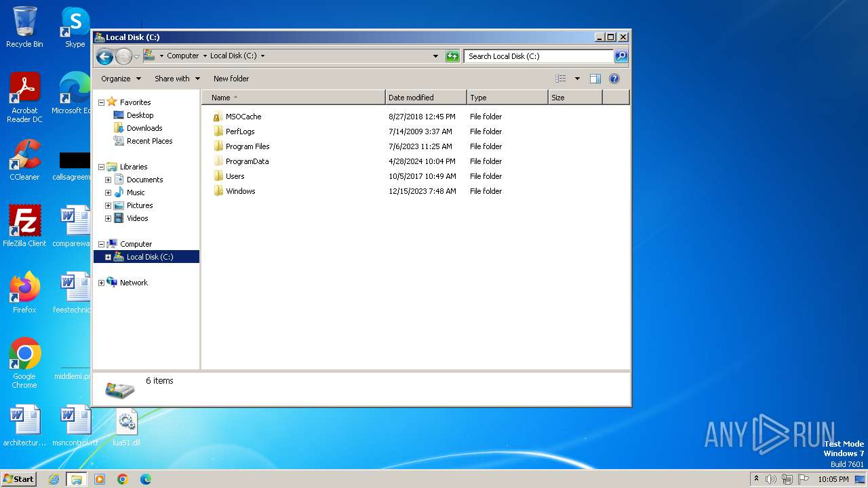Click the Back navigation arrow button

point(104,56)
